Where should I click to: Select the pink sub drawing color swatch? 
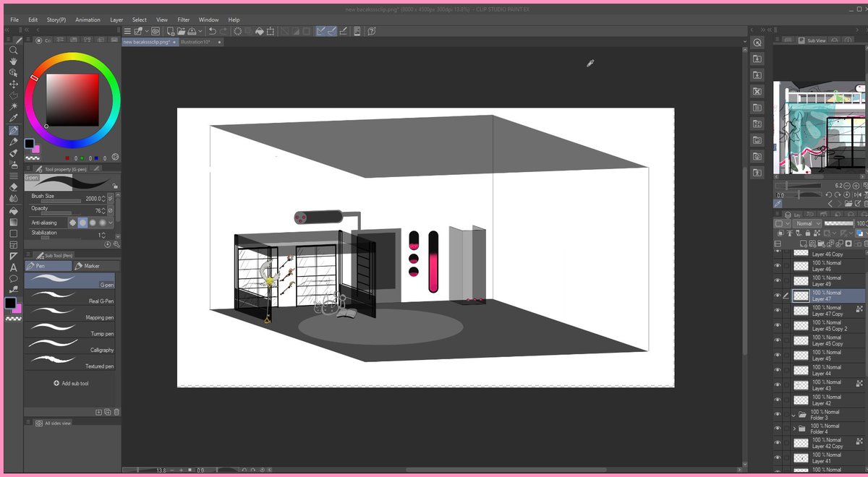[36, 149]
